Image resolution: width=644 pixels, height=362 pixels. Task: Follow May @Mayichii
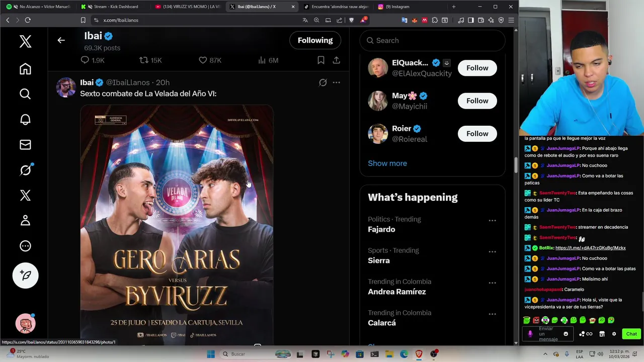click(477, 101)
